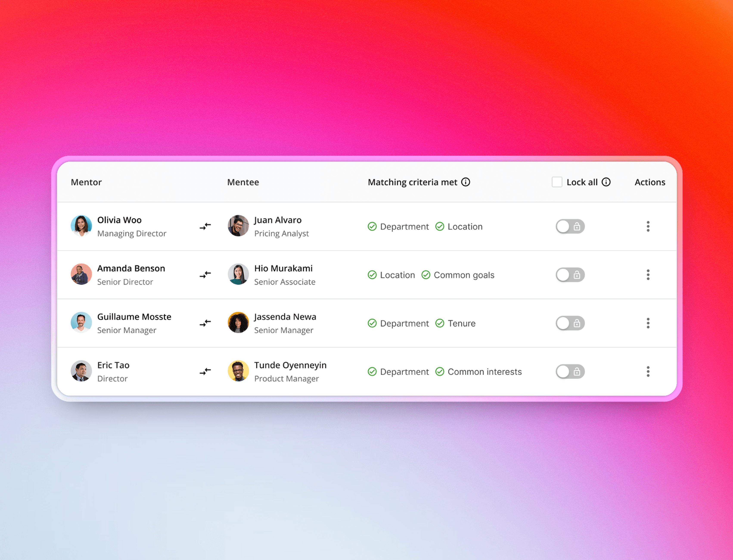Open the kebab menu for Guillaume Mosste's match
733x560 pixels.
[x=648, y=323]
